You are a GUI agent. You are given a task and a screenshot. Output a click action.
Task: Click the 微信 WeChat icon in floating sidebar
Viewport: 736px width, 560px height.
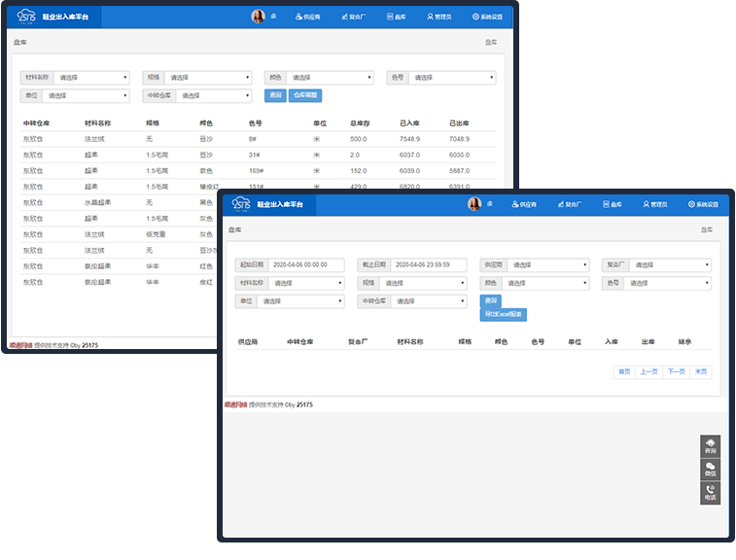coord(710,470)
